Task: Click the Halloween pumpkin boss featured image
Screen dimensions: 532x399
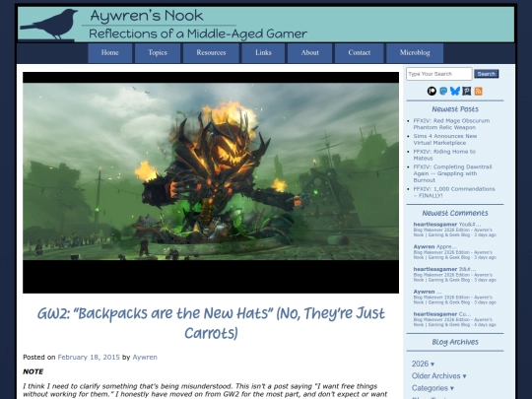Action: pyautogui.click(x=211, y=182)
